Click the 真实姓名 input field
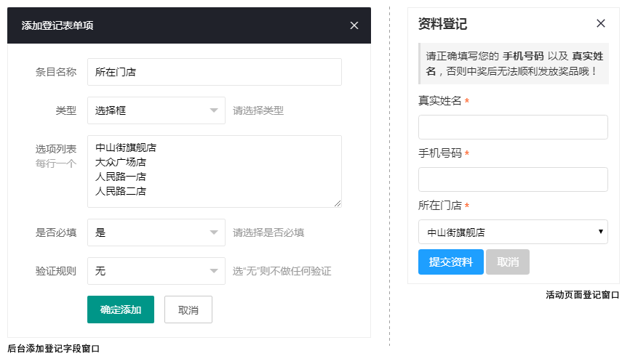 pos(513,127)
